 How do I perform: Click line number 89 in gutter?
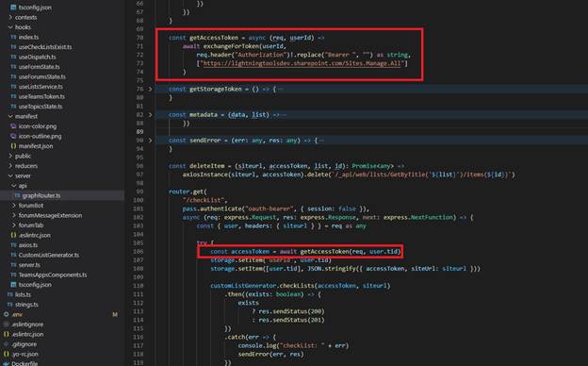139,132
